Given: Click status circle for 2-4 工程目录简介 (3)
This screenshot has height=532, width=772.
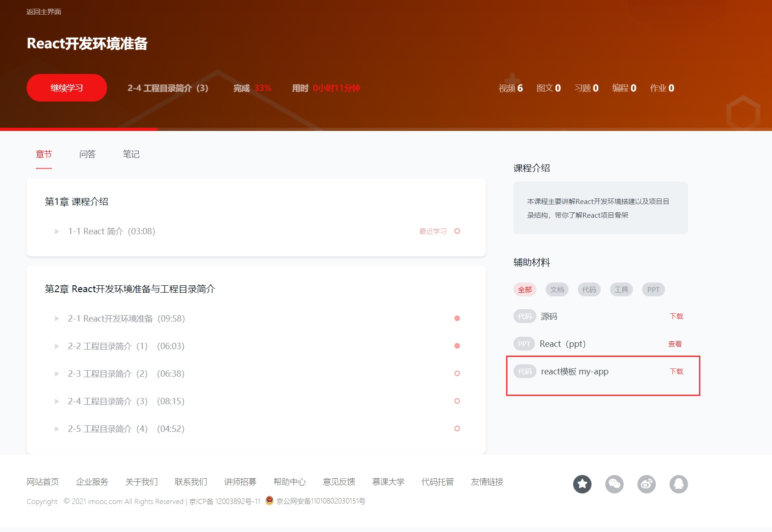Looking at the screenshot, I should tap(457, 401).
